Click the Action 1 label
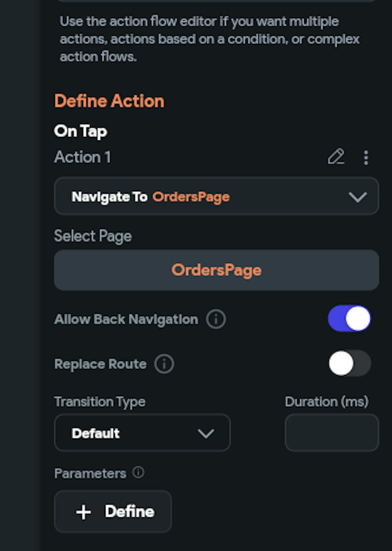Image resolution: width=392 pixels, height=551 pixels. pos(82,157)
